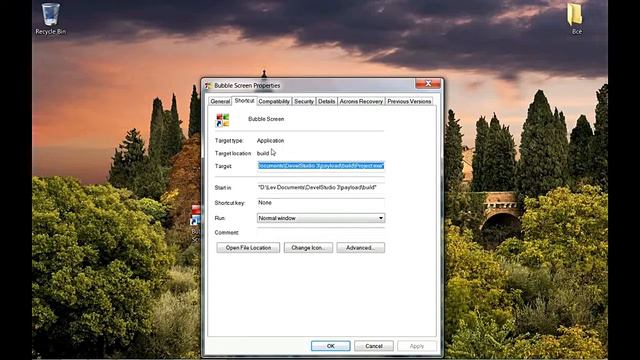
Task: Click the Start in input field
Action: 321,187
